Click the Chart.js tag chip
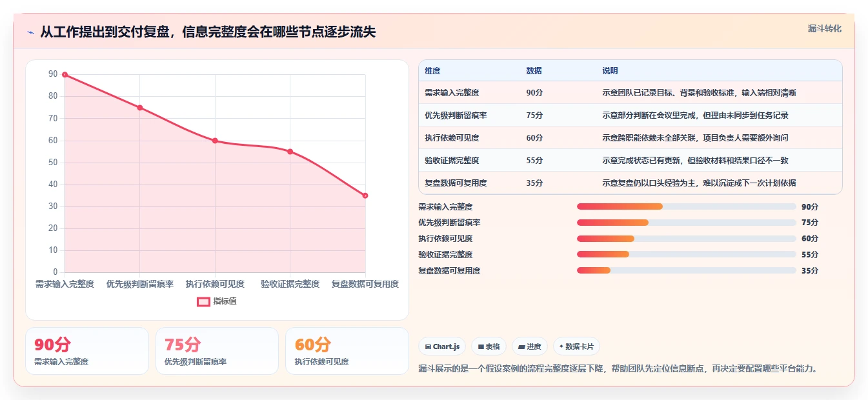Viewport: 868px width, 400px height. click(442, 346)
